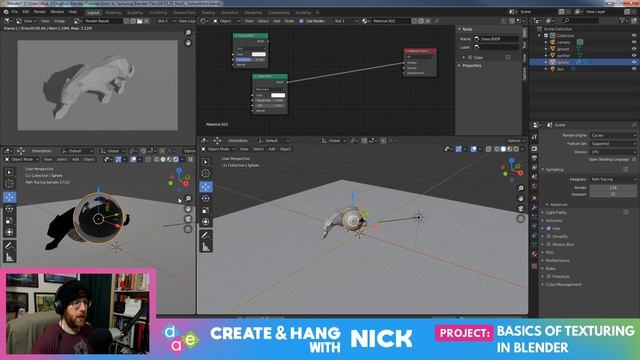Select the Rotate tool in the small left viewport

point(9,209)
